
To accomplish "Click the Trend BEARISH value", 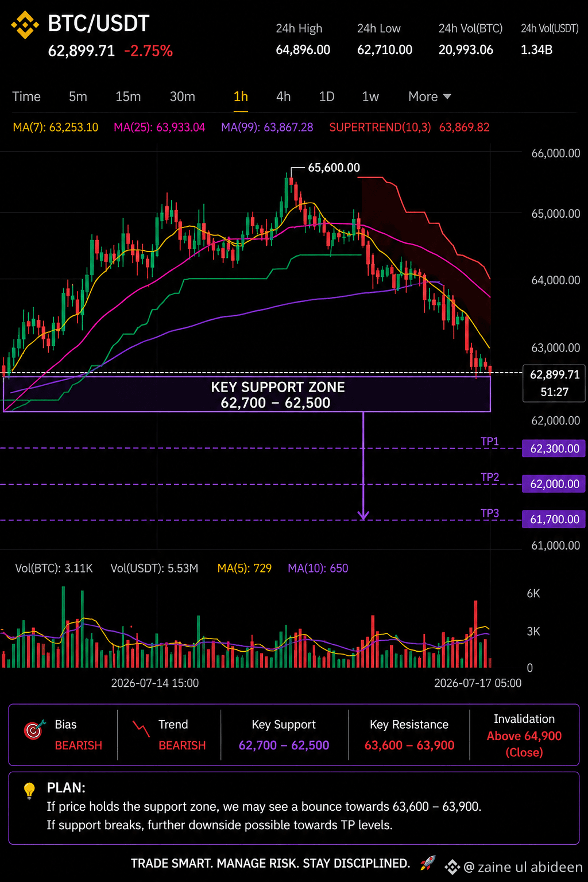I will pos(182,745).
